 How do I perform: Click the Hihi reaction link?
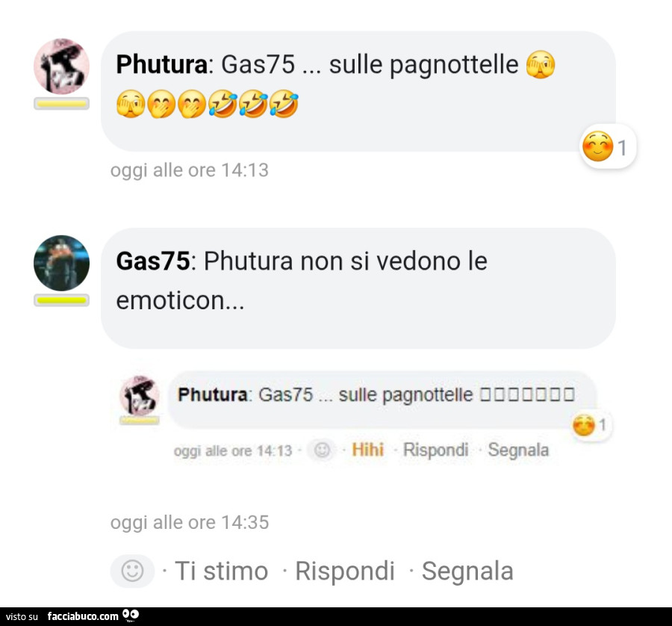[x=367, y=450]
